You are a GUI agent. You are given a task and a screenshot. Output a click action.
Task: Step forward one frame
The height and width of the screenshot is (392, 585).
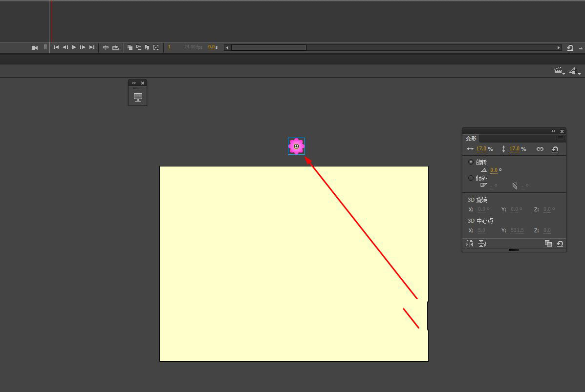click(83, 47)
